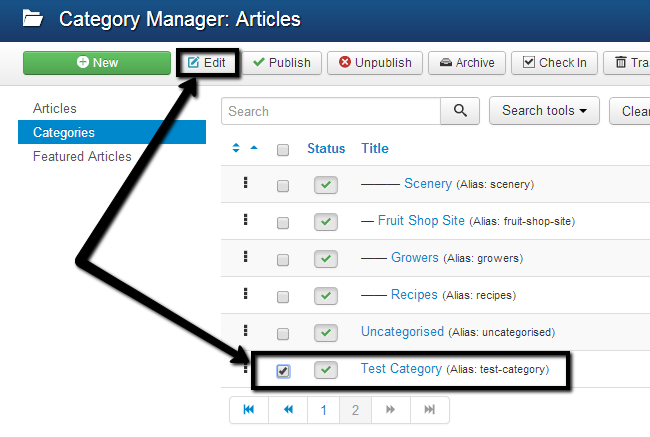Open Articles in the sidebar
This screenshot has width=650, height=437.
pos(55,108)
